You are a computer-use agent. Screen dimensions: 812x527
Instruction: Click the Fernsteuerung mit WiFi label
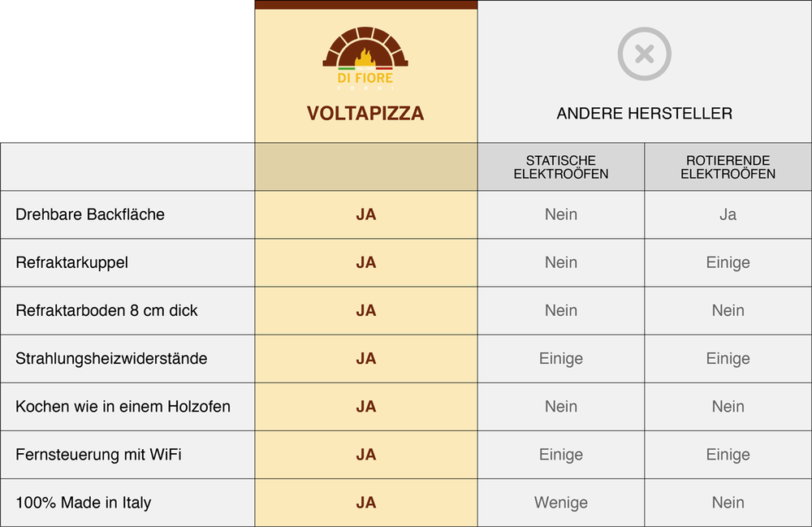98,454
